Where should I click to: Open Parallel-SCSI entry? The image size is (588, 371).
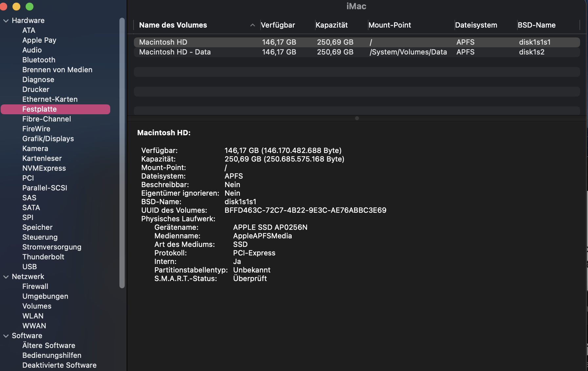pyautogui.click(x=45, y=188)
